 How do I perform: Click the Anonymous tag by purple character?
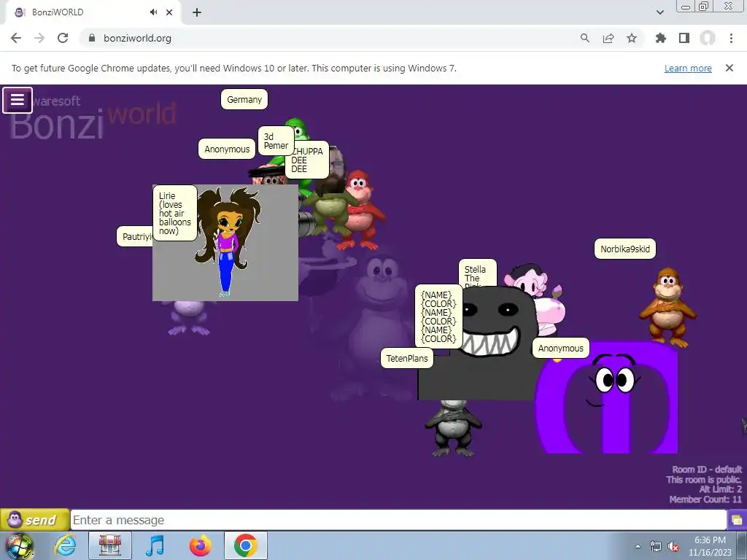(560, 348)
